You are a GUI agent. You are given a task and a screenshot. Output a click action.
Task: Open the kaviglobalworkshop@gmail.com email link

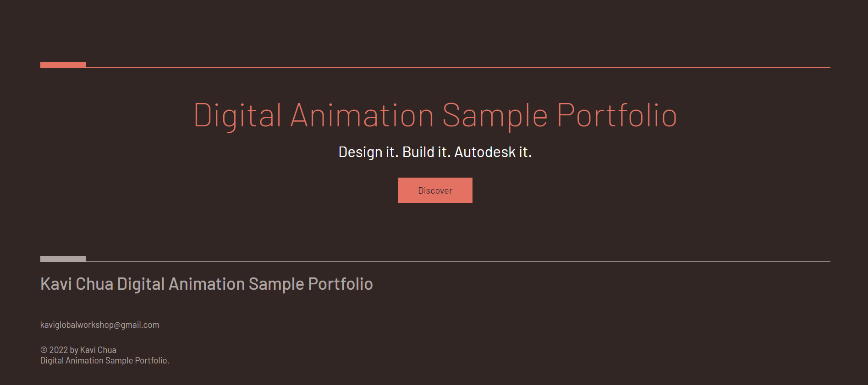click(100, 325)
